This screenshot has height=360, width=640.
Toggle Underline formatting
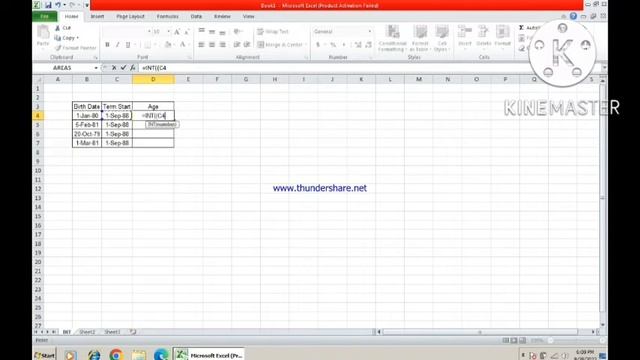pyautogui.click(x=128, y=44)
